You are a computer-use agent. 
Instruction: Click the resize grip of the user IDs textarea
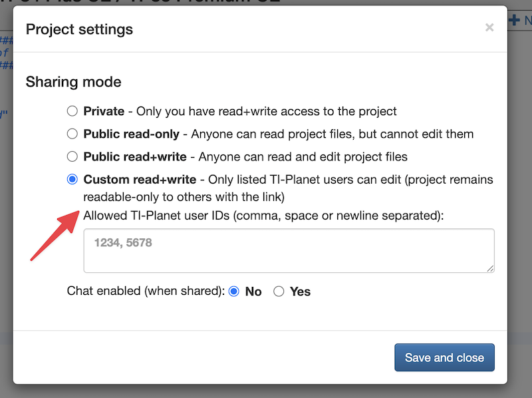pos(490,268)
